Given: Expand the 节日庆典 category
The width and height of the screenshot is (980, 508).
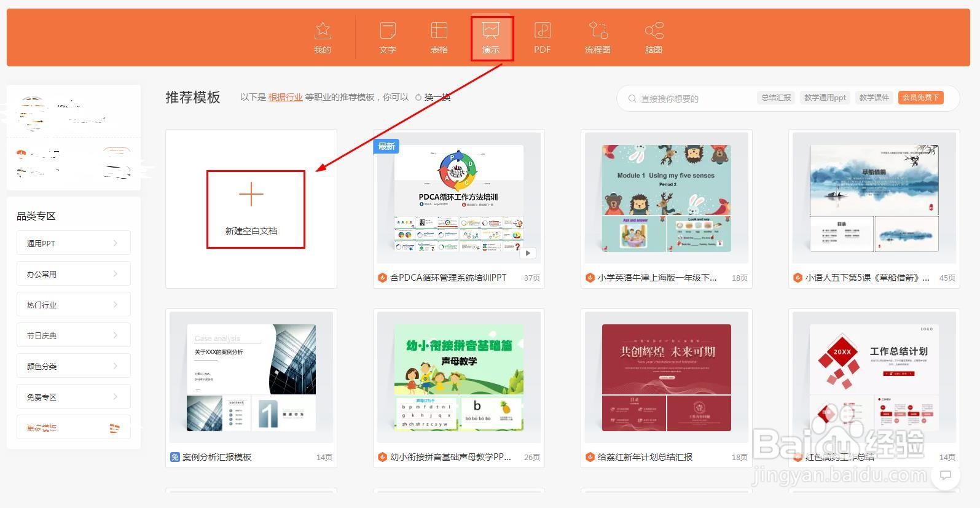Looking at the screenshot, I should [74, 335].
